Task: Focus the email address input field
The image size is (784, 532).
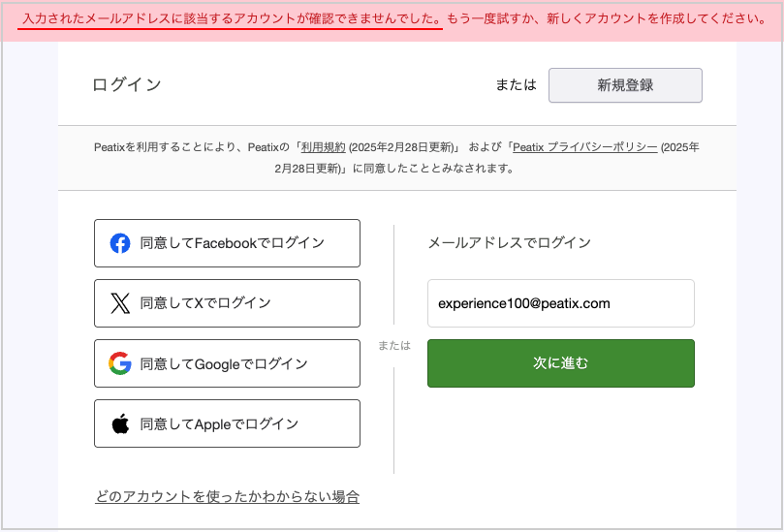Action: (561, 303)
